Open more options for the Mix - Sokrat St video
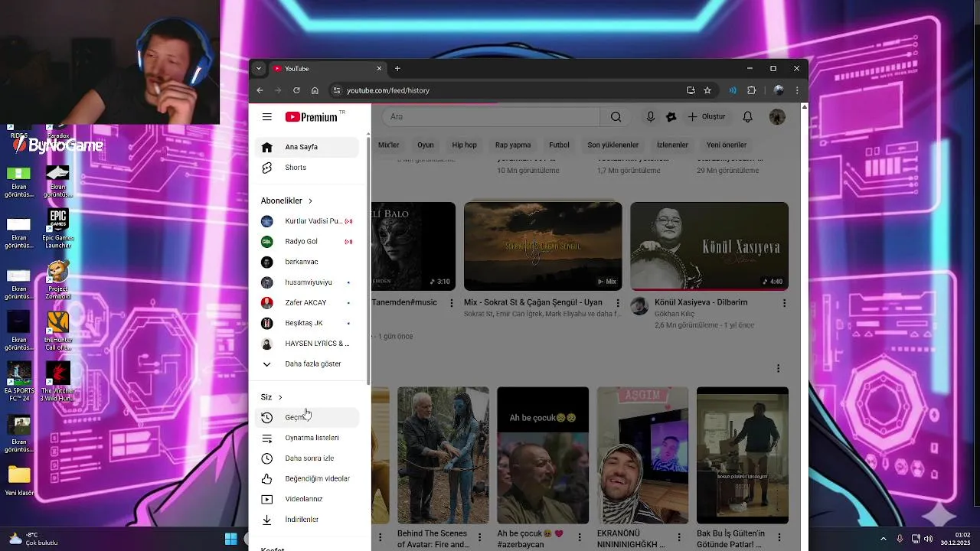This screenshot has height=551, width=980. (x=618, y=303)
